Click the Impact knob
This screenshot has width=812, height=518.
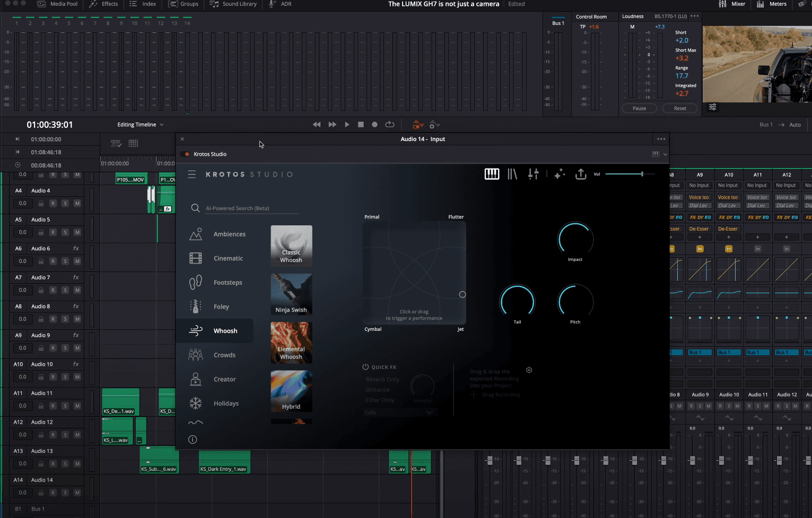tap(575, 240)
